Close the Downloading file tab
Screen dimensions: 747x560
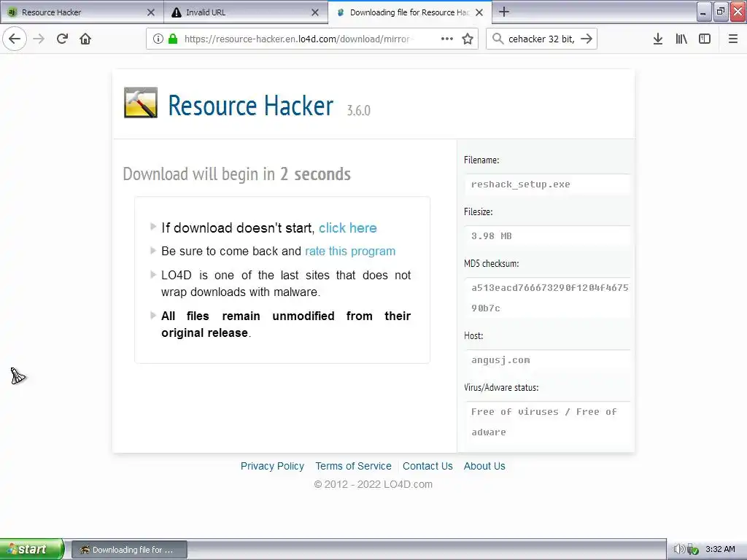[x=479, y=12]
